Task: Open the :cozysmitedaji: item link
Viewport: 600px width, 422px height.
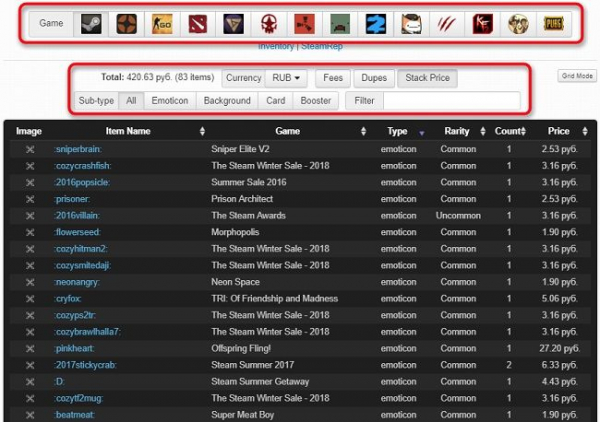Action: (82, 266)
